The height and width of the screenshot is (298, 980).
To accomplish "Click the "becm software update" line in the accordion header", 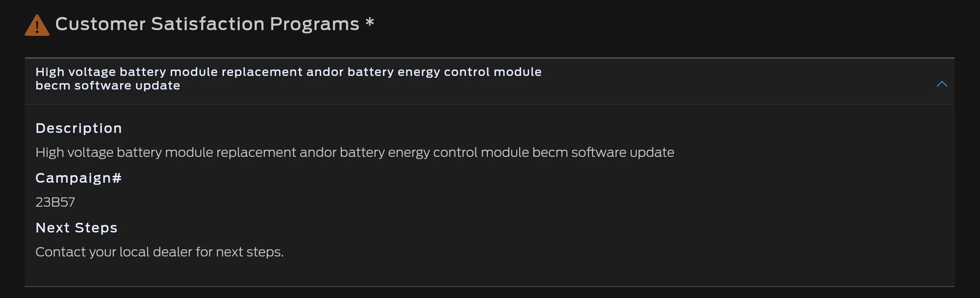I will pyautogui.click(x=108, y=86).
